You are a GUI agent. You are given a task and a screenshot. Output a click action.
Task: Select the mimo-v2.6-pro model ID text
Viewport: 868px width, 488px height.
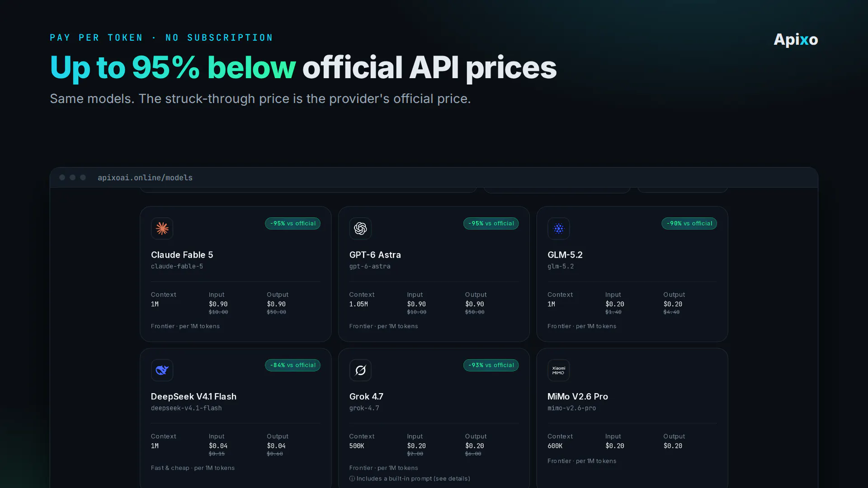point(571,408)
